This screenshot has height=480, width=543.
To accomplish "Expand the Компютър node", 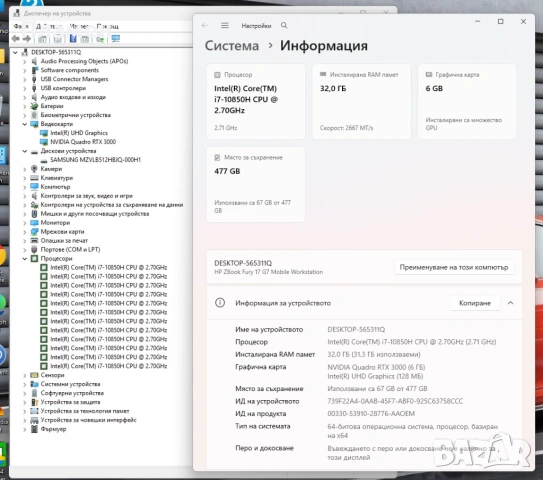I will [x=25, y=187].
